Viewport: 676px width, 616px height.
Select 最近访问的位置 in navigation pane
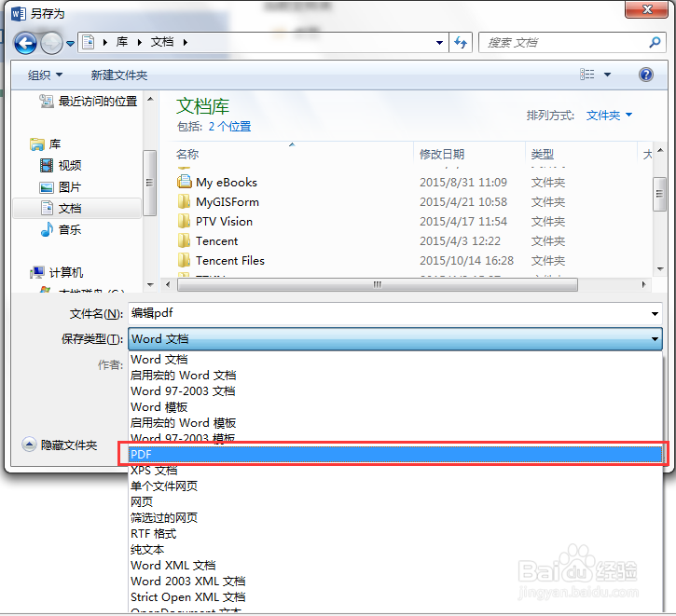[x=89, y=102]
